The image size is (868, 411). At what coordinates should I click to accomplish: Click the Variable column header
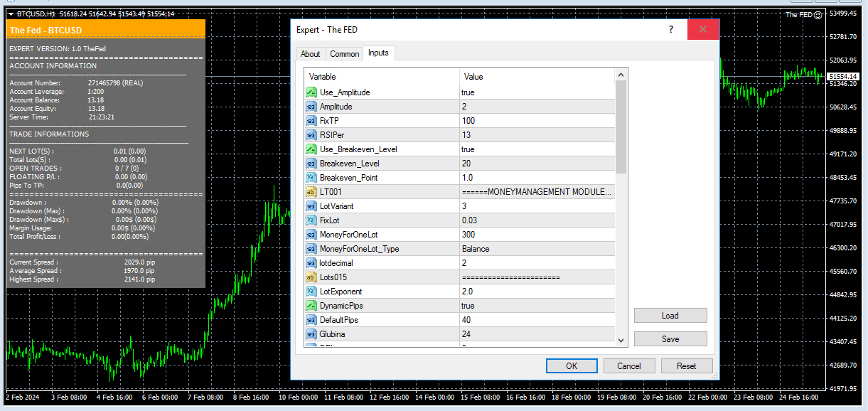[382, 77]
